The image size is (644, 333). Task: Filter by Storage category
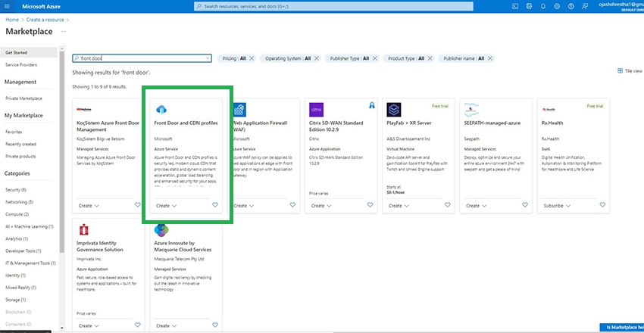pos(15,300)
